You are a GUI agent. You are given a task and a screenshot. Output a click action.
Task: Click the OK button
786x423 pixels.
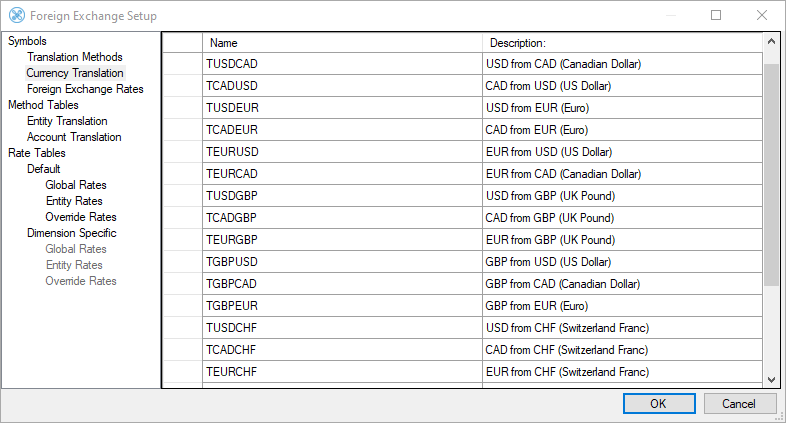click(x=657, y=404)
